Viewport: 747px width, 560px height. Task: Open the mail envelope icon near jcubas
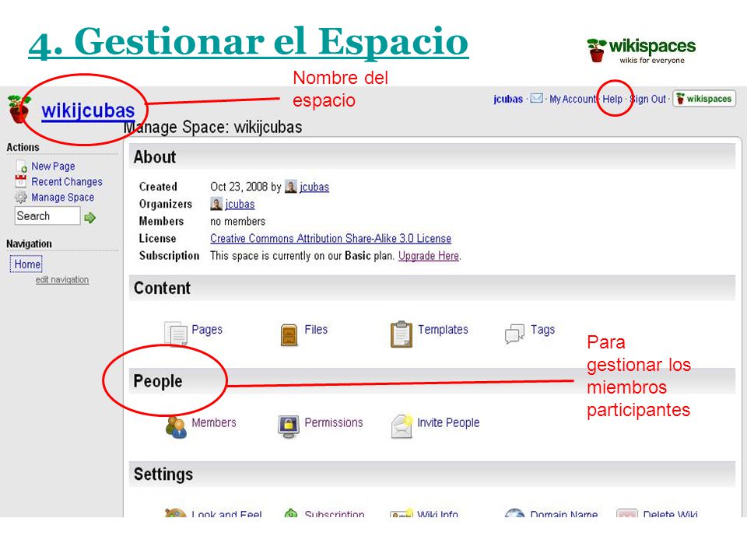coord(536,99)
